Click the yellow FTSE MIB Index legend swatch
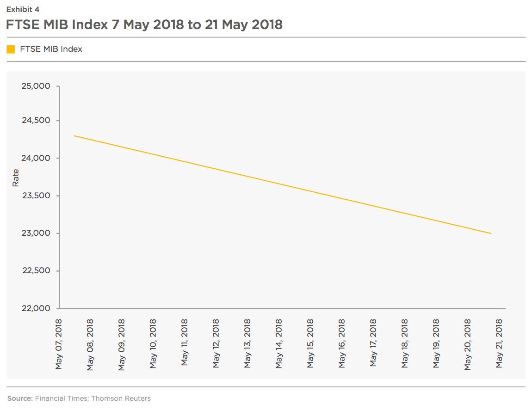This screenshot has height=410, width=532. tap(11, 49)
